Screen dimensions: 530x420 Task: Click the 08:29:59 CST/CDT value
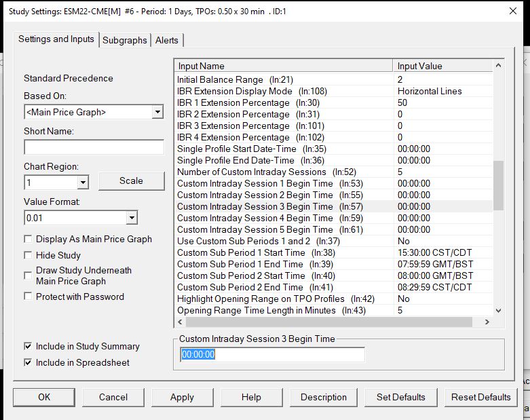pos(435,287)
